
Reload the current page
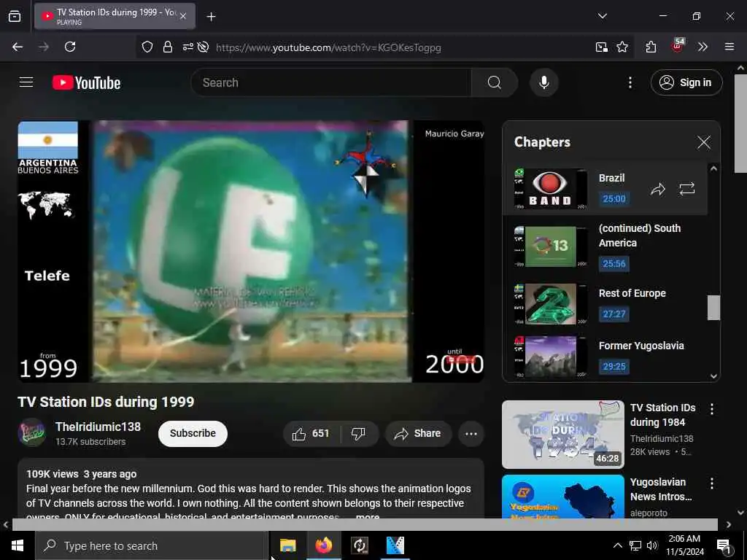tap(70, 47)
